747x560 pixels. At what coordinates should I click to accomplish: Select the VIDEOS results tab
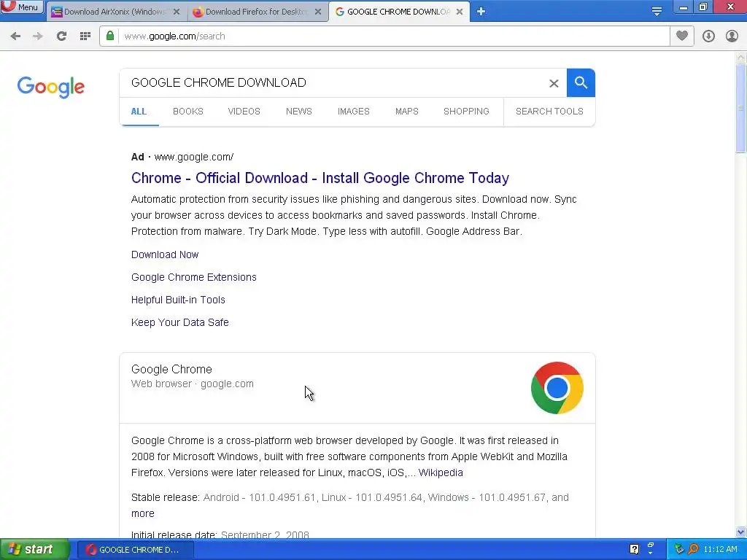click(x=244, y=112)
